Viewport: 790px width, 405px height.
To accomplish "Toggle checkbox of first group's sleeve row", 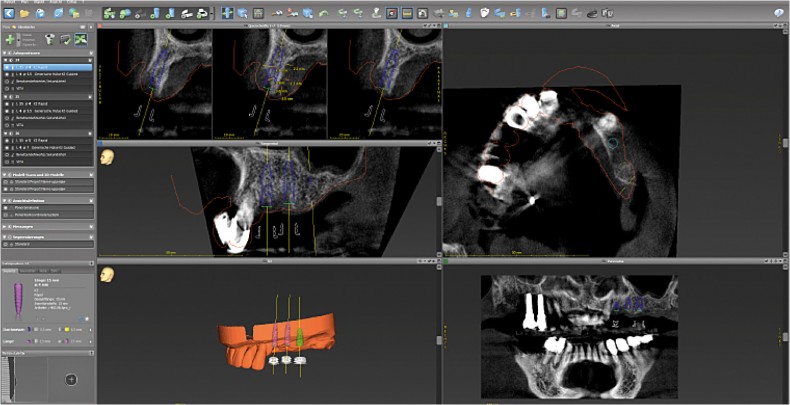I will click(x=7, y=74).
